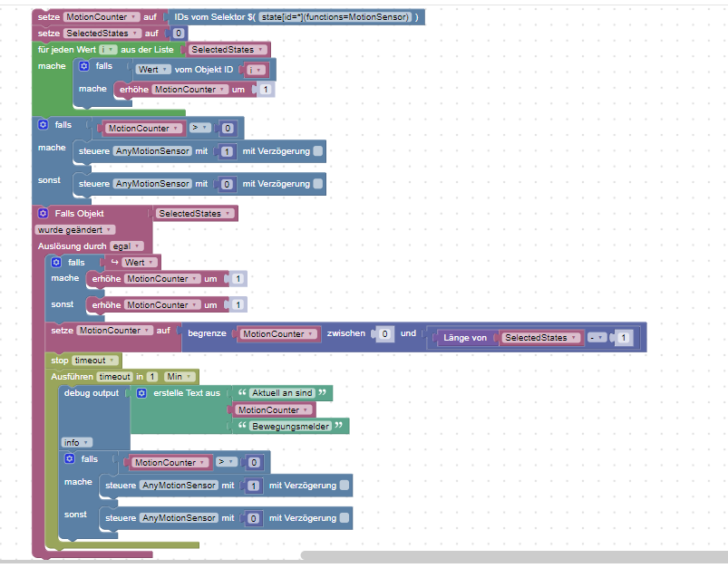Edit the selector text state[id=*](functions=MotionSensor)
728x568 pixels.
335,16
